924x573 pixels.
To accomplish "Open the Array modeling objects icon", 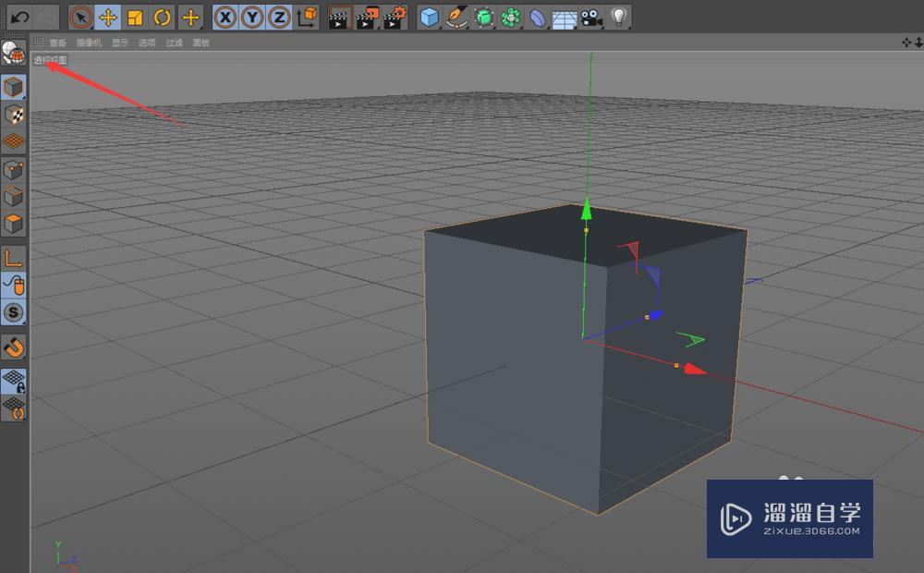I will pos(511,18).
